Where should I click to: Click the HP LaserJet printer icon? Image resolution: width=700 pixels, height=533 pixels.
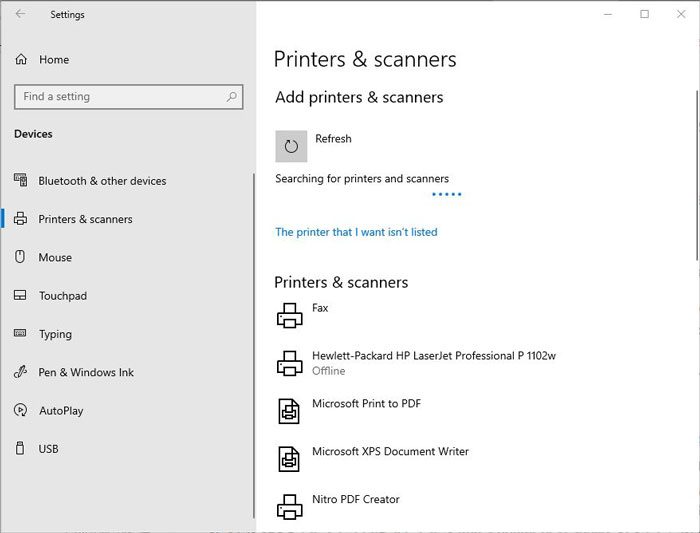point(289,363)
